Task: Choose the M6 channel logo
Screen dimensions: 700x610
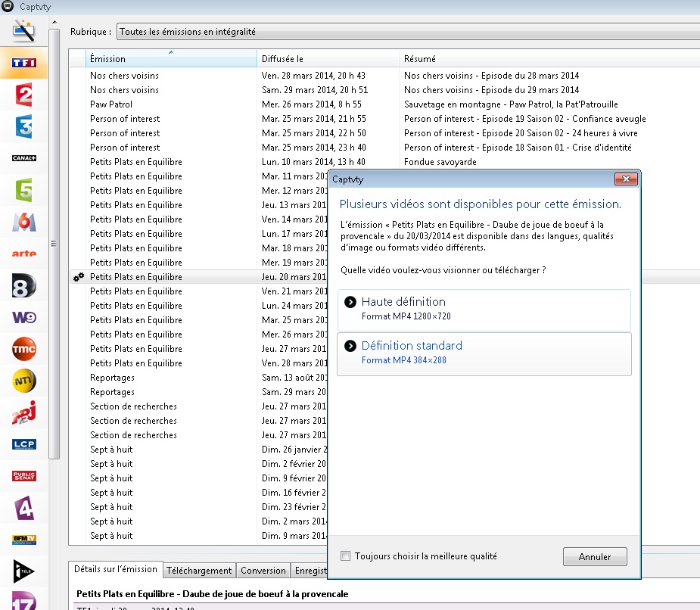Action: coord(24,222)
